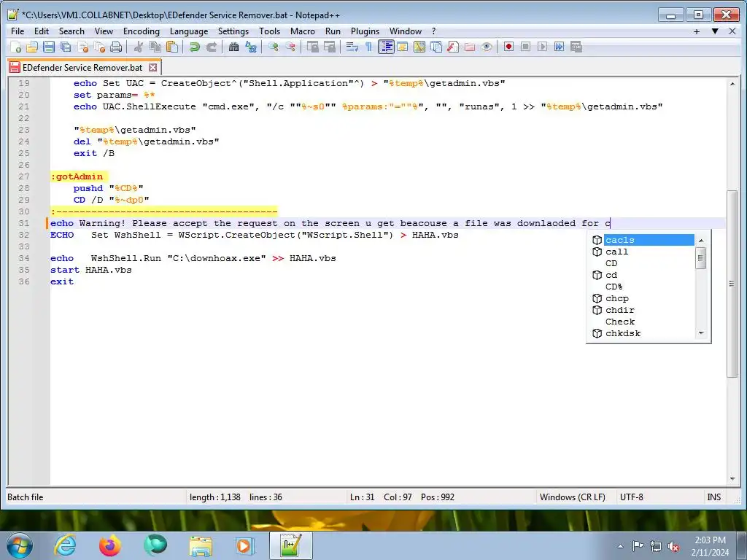Click the Paste clipboard toolbar icon
Screen dimensions: 747x560
172,47
